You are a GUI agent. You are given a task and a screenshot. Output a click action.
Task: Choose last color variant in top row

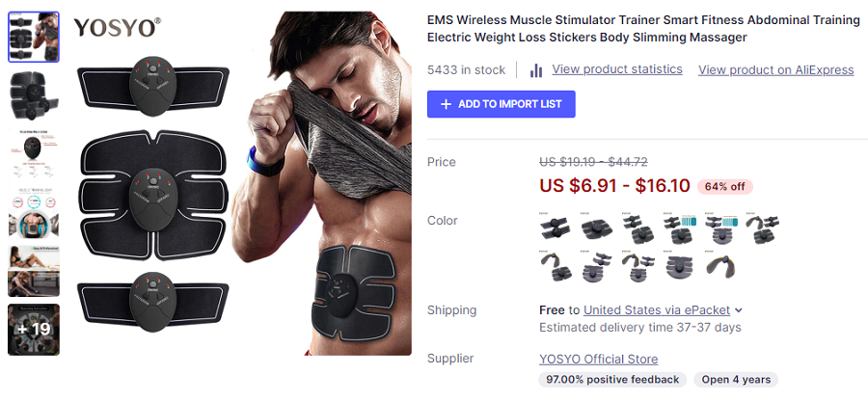point(762,228)
